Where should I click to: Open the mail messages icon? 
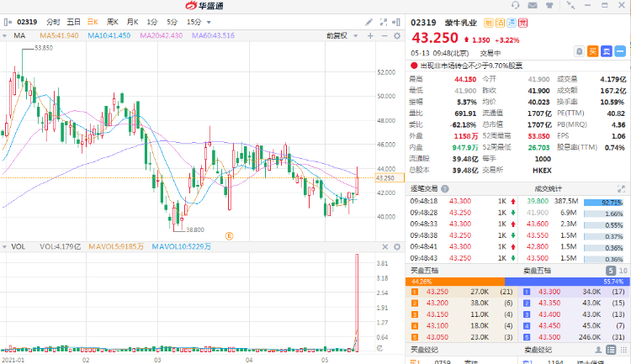(x=533, y=5)
